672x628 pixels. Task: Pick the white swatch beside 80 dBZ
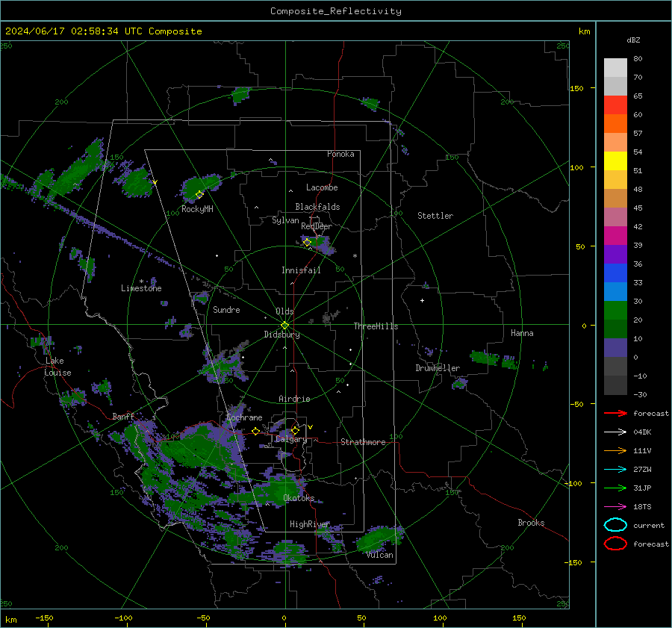click(x=615, y=67)
